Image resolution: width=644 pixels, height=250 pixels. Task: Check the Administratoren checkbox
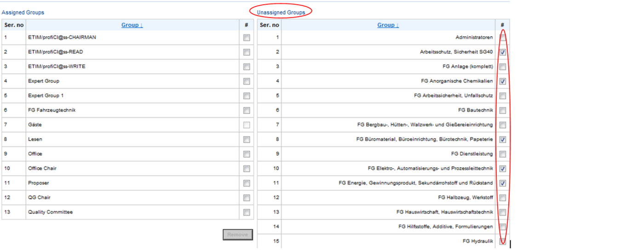click(503, 38)
